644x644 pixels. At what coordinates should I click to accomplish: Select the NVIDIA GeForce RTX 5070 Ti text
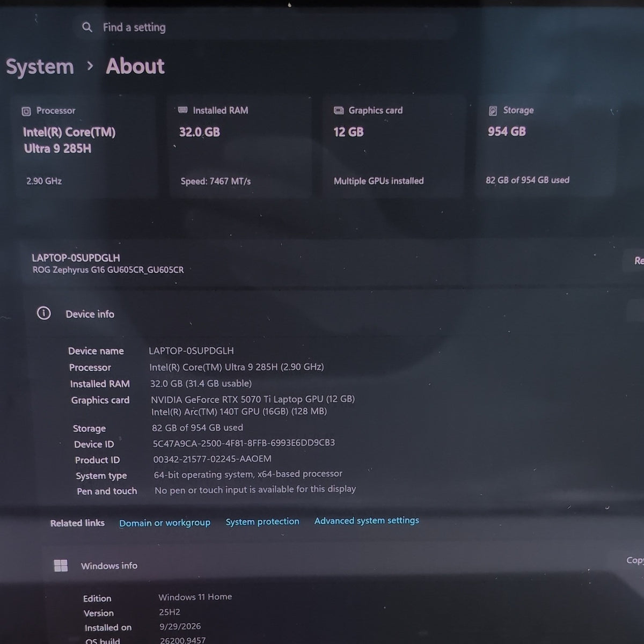point(253,399)
